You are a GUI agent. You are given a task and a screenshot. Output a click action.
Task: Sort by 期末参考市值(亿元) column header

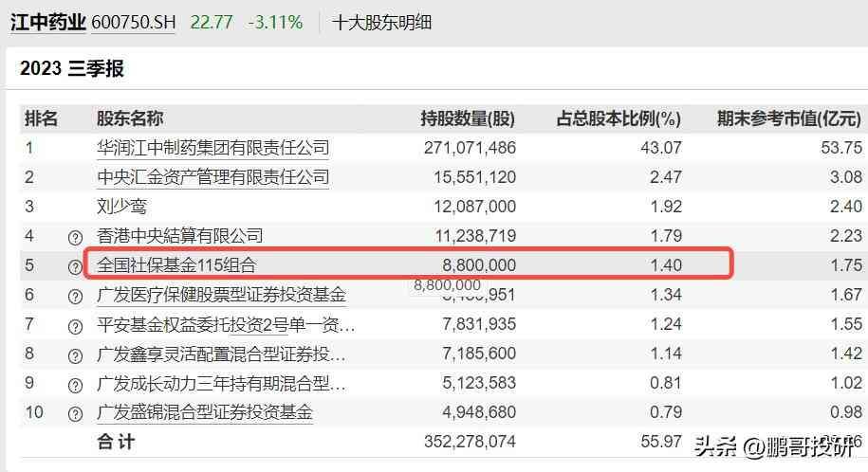tap(789, 118)
